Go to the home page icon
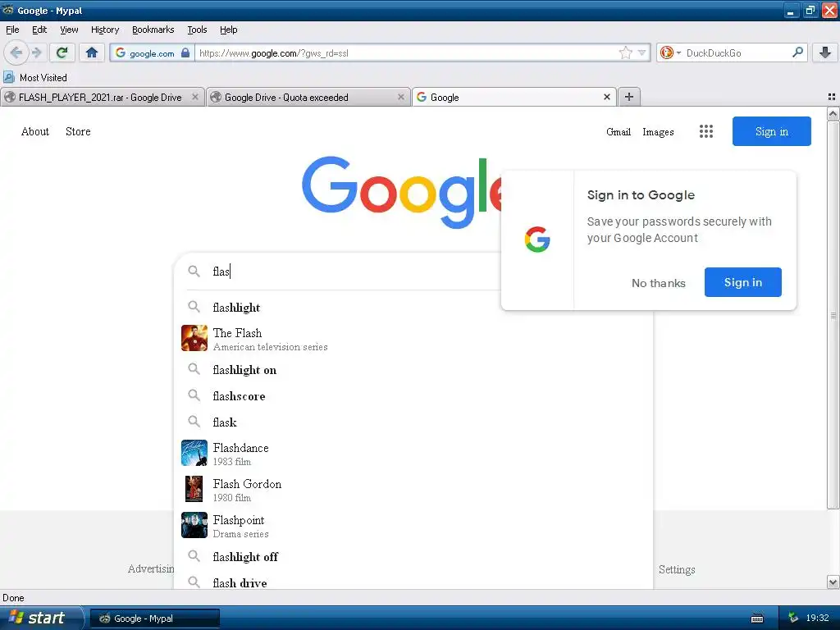 [x=92, y=52]
